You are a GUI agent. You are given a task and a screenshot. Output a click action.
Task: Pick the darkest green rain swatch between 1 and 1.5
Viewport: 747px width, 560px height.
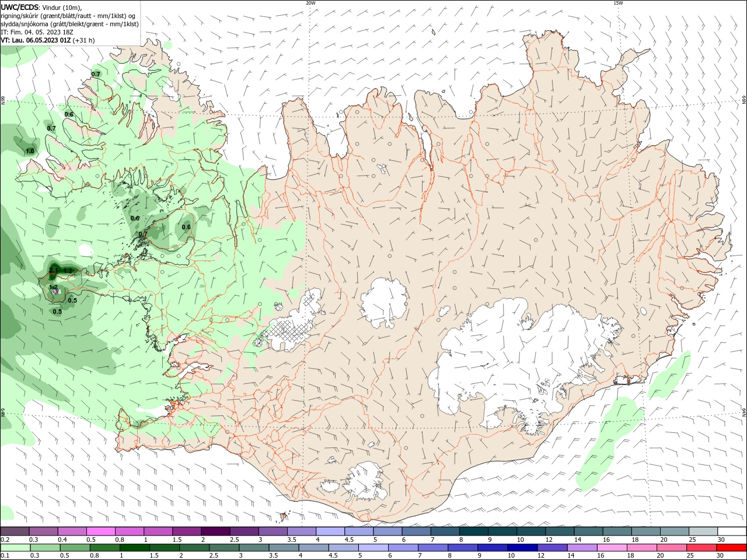tap(134, 548)
